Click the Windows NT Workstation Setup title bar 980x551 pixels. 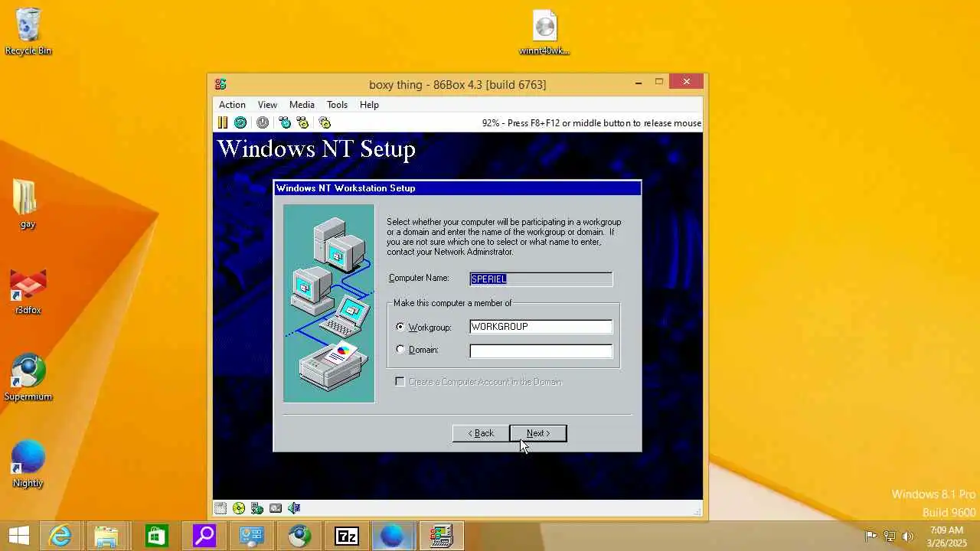[x=457, y=188]
